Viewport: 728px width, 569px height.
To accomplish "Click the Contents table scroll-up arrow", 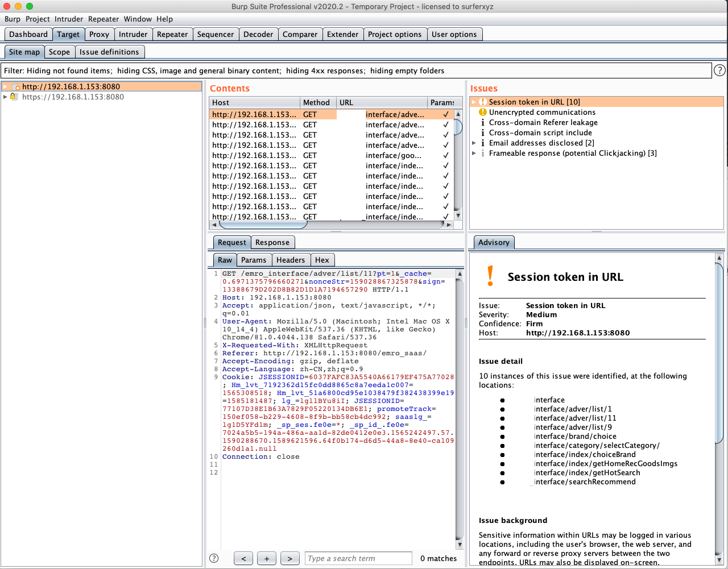I will 458,114.
